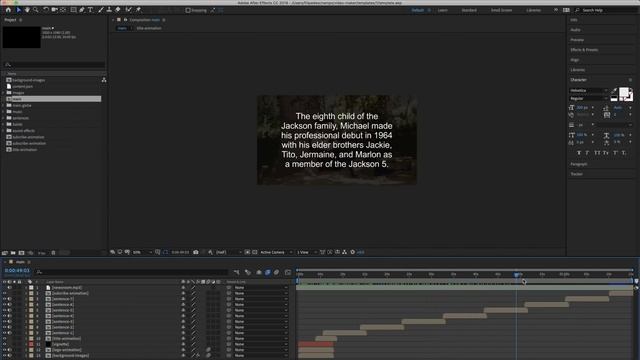Screen dimensions: 640x360
Task: Open the Regular font style dropdown
Action: (x=589, y=98)
